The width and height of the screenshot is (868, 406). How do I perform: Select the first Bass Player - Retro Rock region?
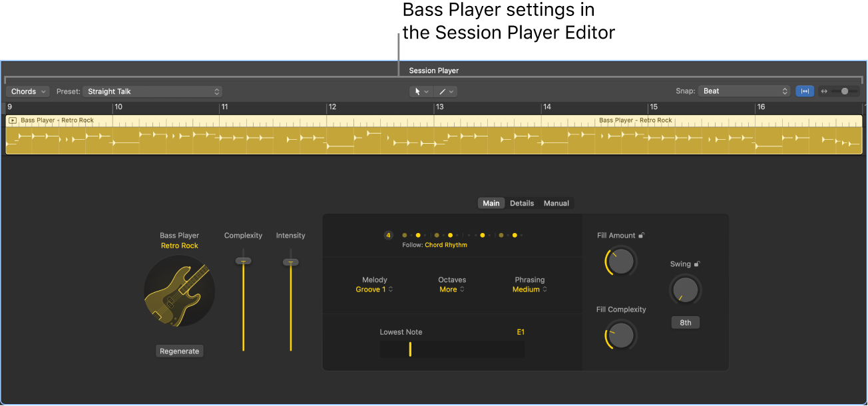point(57,120)
